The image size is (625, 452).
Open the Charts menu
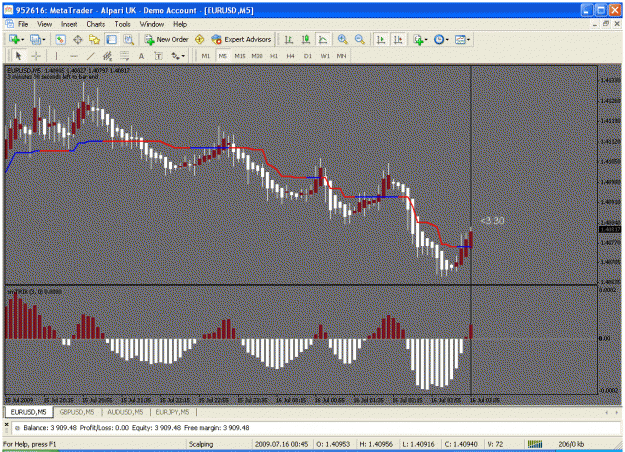coord(96,24)
